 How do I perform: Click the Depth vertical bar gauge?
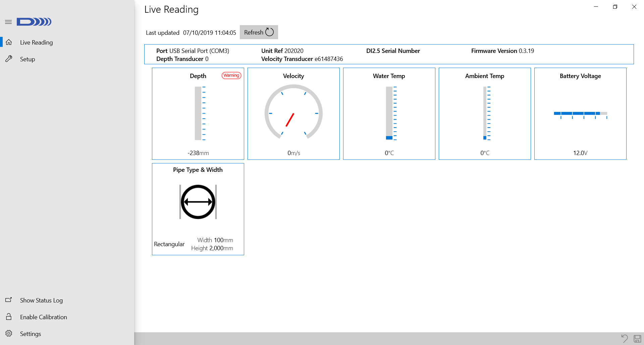coord(200,113)
